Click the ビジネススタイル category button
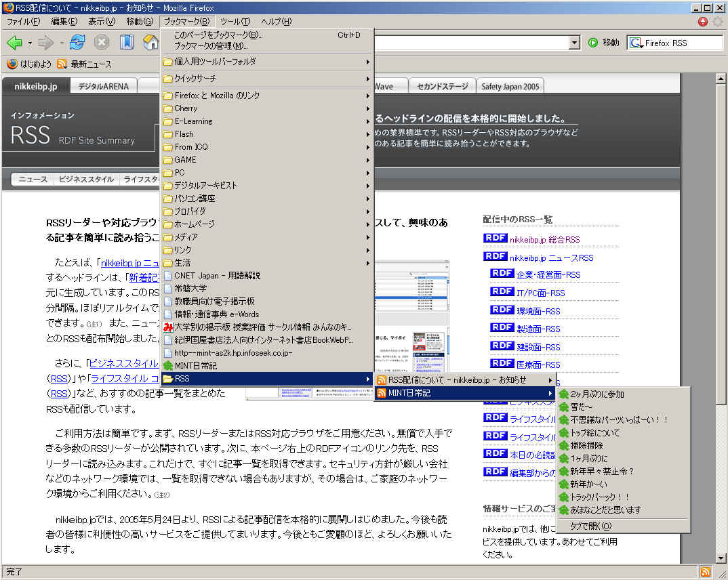728x580 pixels. tap(86, 179)
